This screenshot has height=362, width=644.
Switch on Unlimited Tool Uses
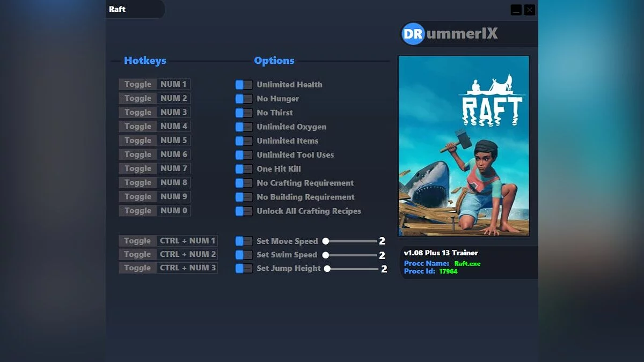243,154
